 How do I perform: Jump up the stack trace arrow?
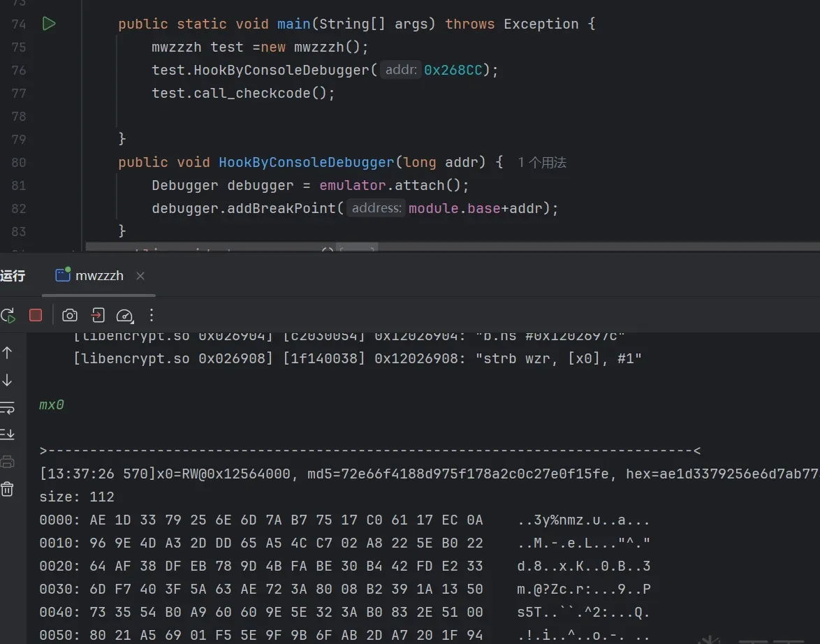click(x=7, y=353)
